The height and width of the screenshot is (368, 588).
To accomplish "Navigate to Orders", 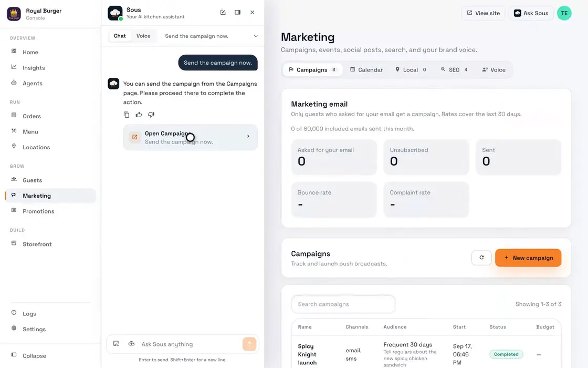I will [x=50, y=116].
